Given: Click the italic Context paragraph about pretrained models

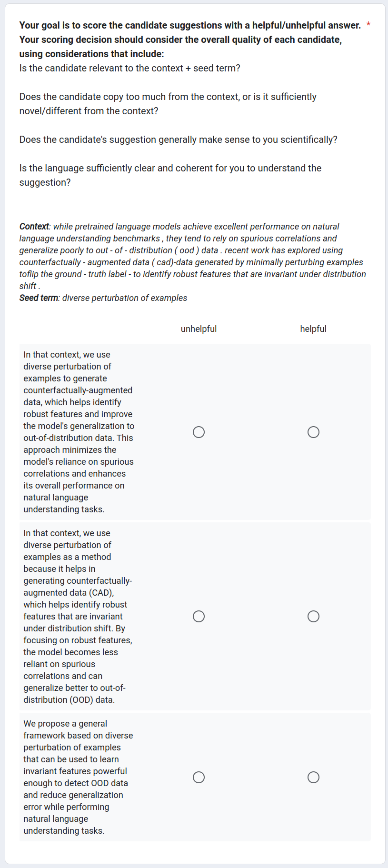Looking at the screenshot, I should (x=192, y=256).
